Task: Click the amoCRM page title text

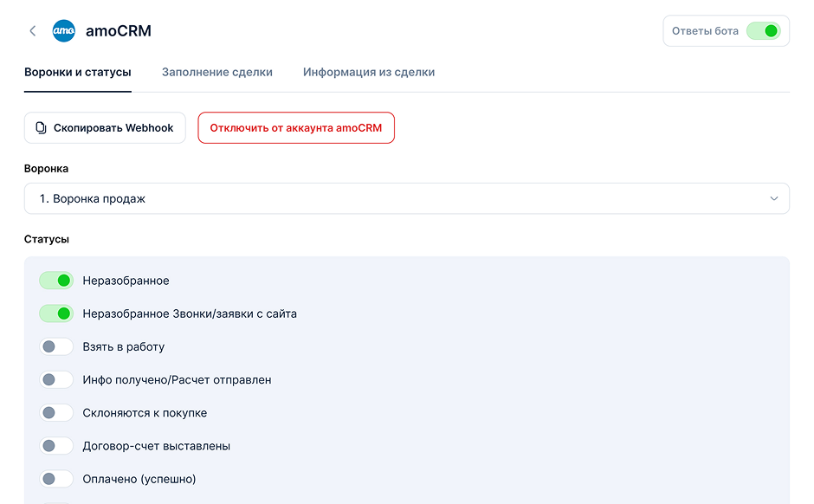Action: coord(119,31)
